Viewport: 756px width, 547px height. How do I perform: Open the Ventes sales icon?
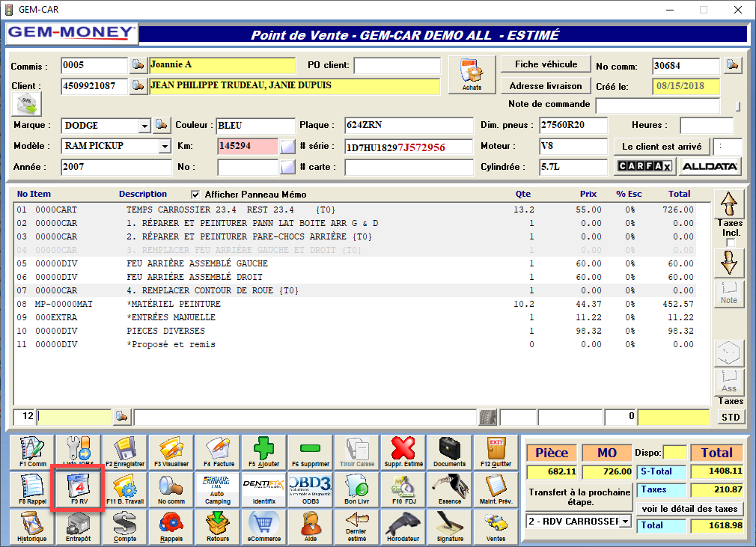[496, 527]
